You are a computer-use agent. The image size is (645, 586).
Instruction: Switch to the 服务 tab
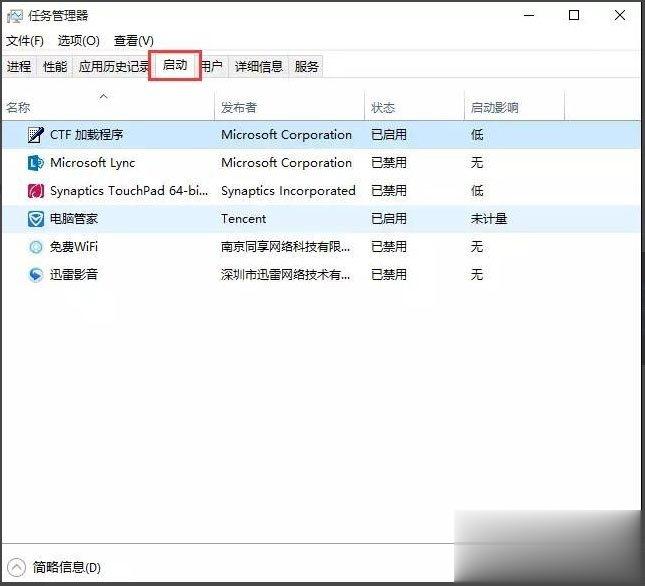pos(306,66)
